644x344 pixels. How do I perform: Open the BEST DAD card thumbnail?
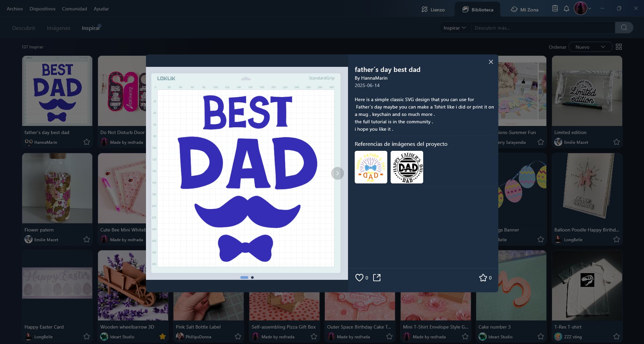click(57, 91)
